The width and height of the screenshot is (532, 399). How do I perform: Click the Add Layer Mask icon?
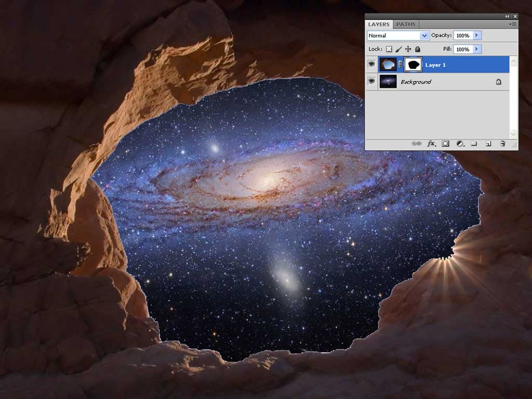point(445,143)
